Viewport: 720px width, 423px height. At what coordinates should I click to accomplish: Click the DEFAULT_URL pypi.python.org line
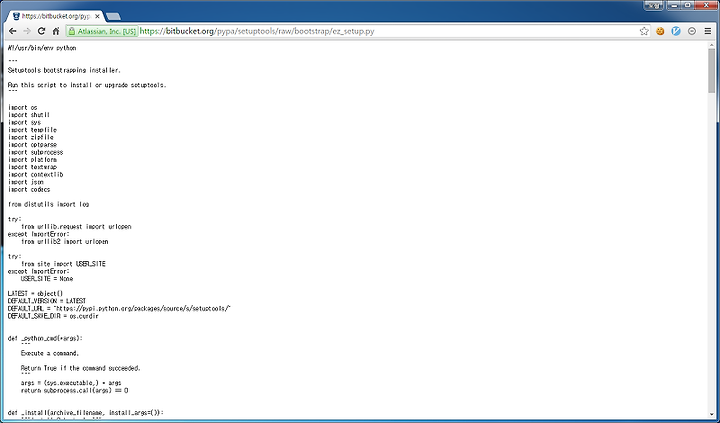pyautogui.click(x=119, y=308)
